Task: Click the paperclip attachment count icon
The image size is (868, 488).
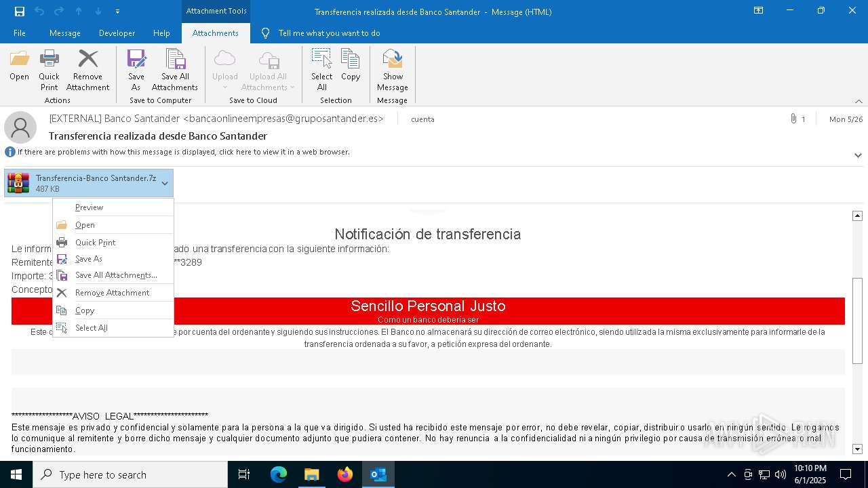Action: point(793,119)
